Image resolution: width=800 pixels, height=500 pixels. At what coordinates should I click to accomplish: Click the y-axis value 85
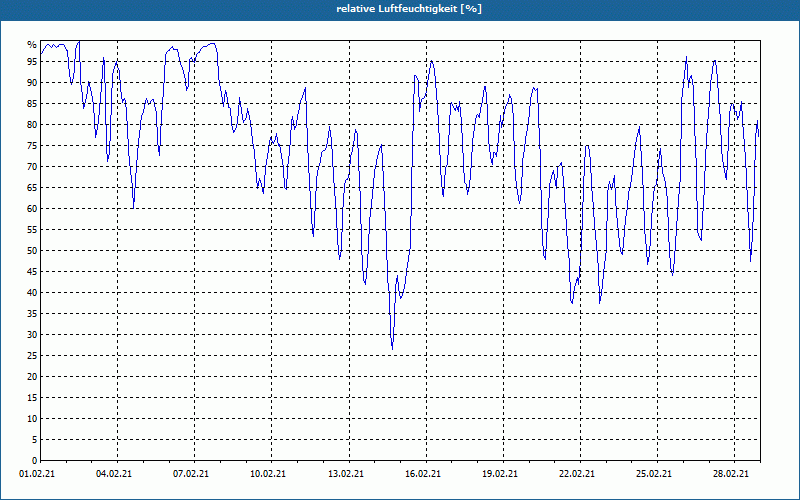[x=32, y=104]
